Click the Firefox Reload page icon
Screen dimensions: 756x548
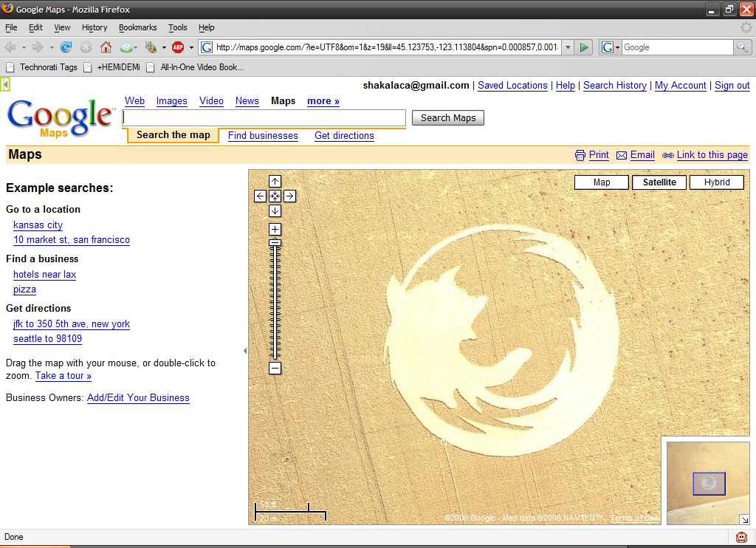click(x=66, y=47)
